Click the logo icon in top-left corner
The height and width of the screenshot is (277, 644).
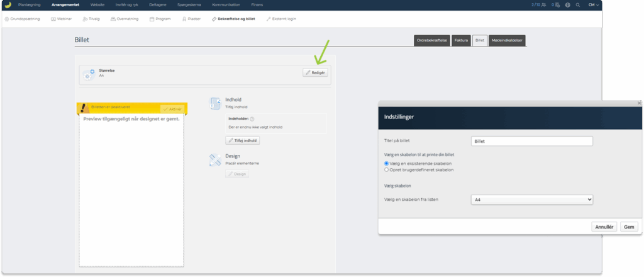coord(8,5)
